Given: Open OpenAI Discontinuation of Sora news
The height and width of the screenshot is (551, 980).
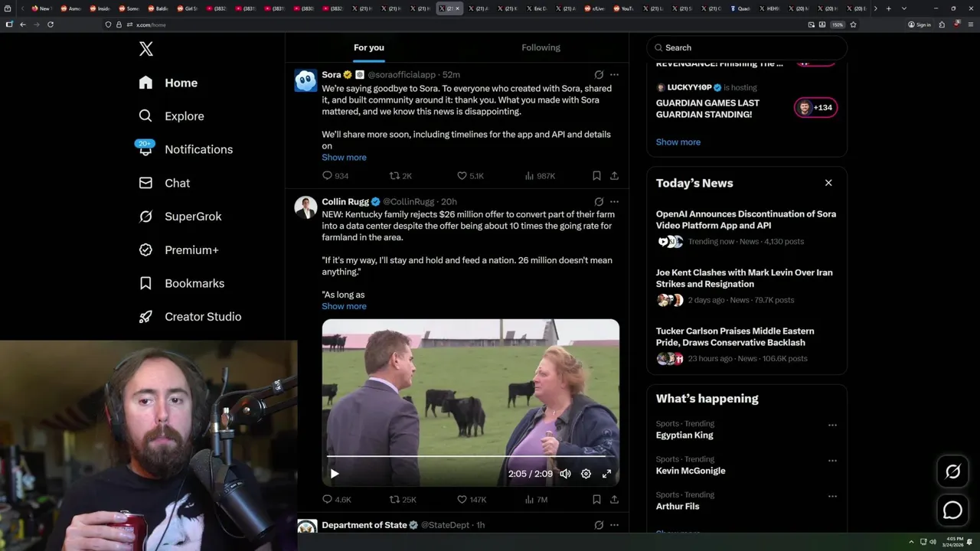Looking at the screenshot, I should (746, 228).
